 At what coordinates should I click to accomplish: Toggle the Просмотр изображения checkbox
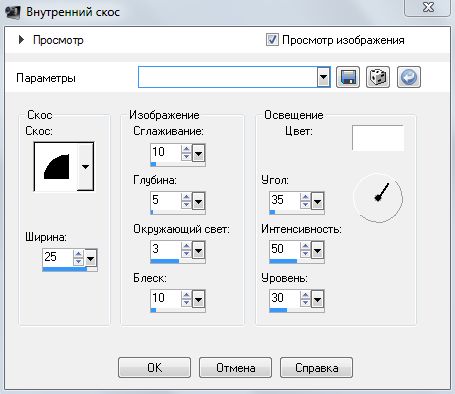click(272, 40)
